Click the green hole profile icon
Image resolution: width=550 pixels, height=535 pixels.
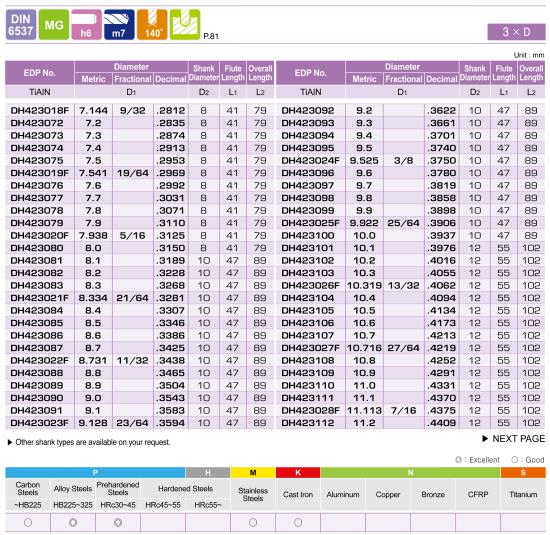pos(185,25)
